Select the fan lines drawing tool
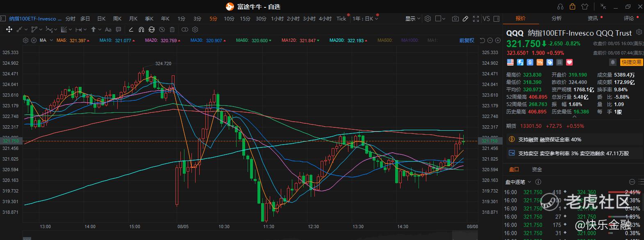The image size is (644, 240). (64, 29)
